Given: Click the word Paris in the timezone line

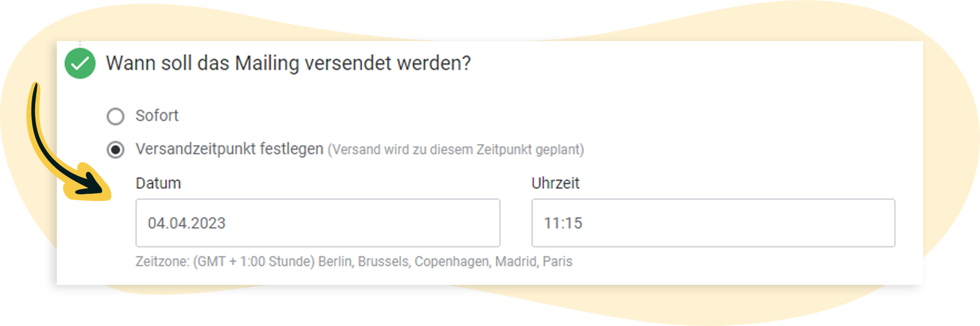Looking at the screenshot, I should [557, 261].
